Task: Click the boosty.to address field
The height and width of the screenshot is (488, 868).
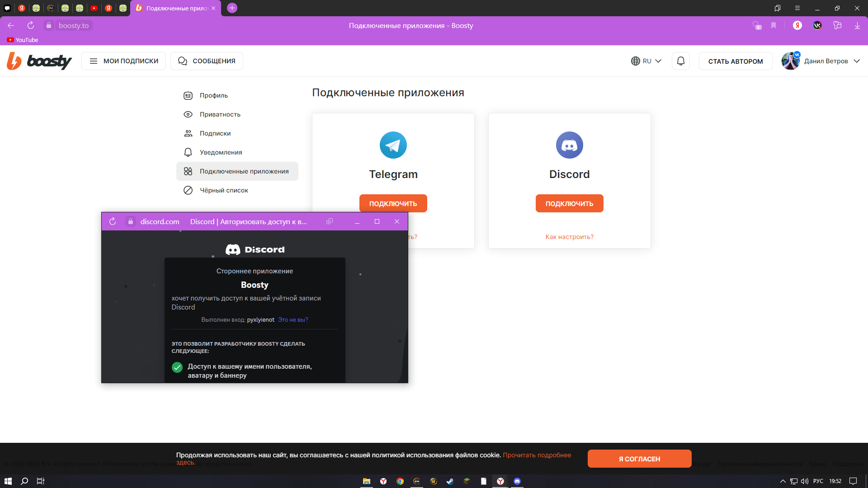Action: click(74, 25)
